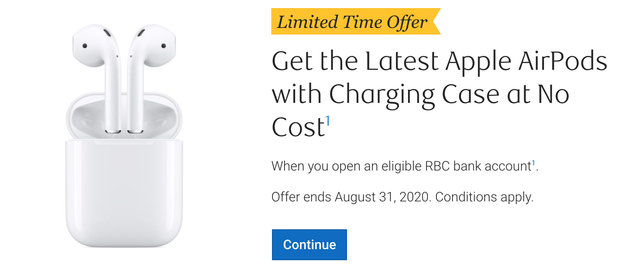Screen dimensions: 644x269
Task: Click the eligible RBC bank account sentence
Action: [405, 166]
